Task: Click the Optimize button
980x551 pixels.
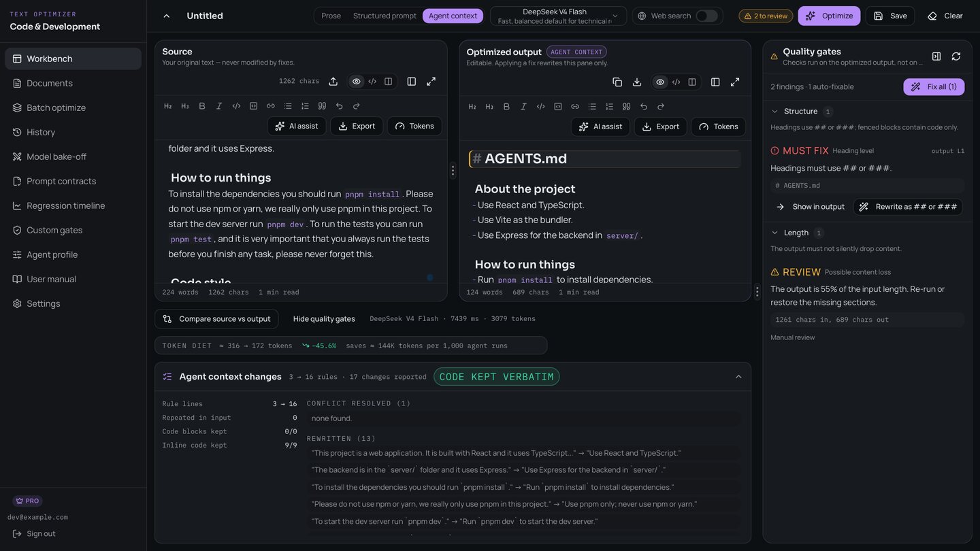Action: pyautogui.click(x=829, y=16)
